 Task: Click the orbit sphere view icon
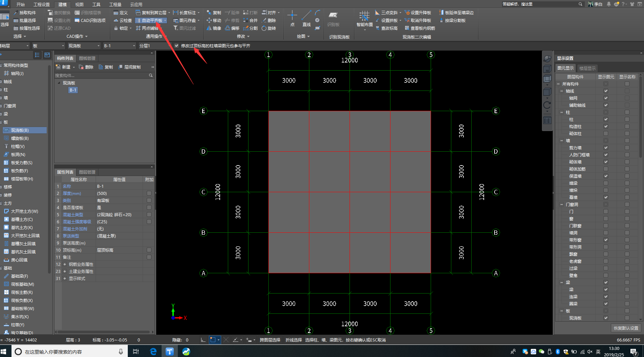tap(547, 58)
